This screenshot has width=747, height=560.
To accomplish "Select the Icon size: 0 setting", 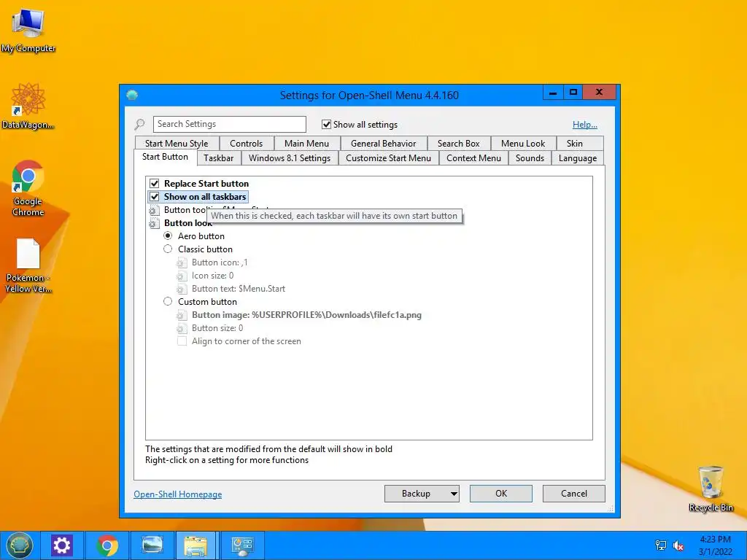I will pos(212,276).
